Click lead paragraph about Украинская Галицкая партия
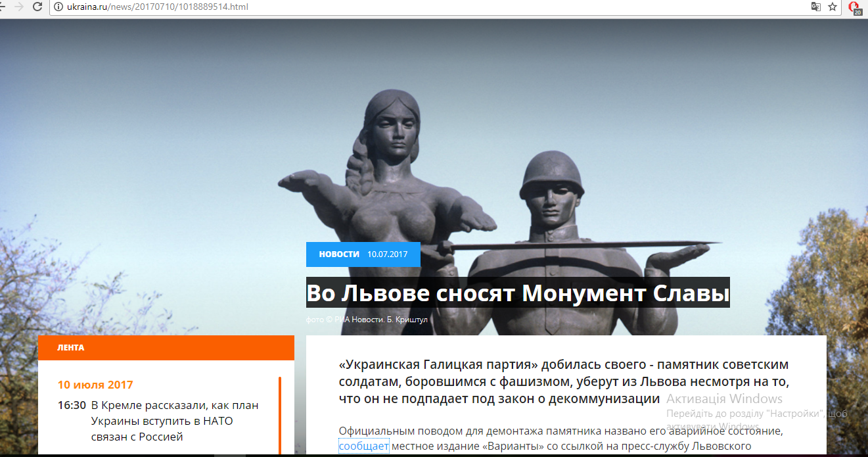 tap(564, 381)
